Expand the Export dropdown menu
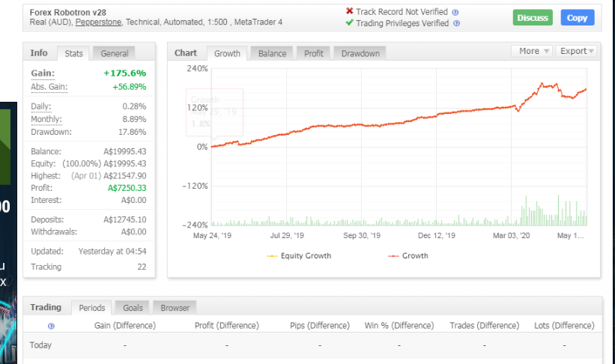 pos(577,51)
